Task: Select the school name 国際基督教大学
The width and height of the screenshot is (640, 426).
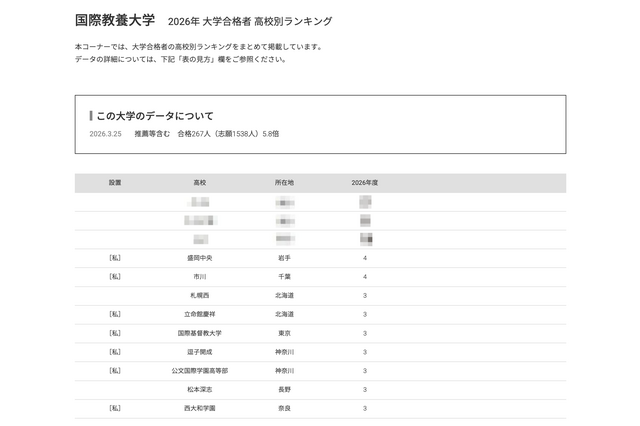Action: tap(200, 333)
